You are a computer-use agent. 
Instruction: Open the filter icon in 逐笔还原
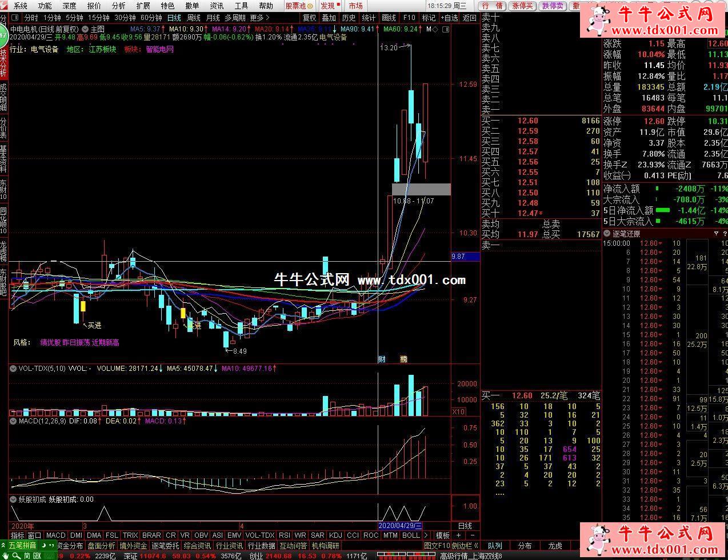[x=716, y=233]
